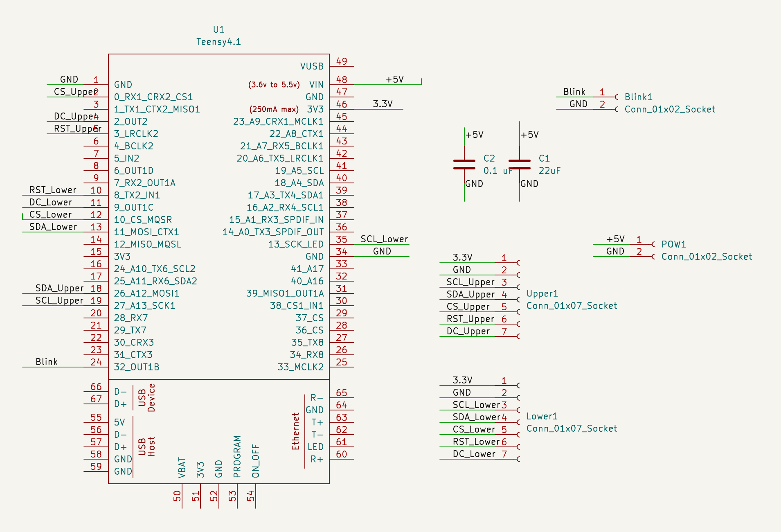Select DC_Lower net label at pin 11
Image resolution: width=781 pixels, height=532 pixels.
(x=51, y=202)
